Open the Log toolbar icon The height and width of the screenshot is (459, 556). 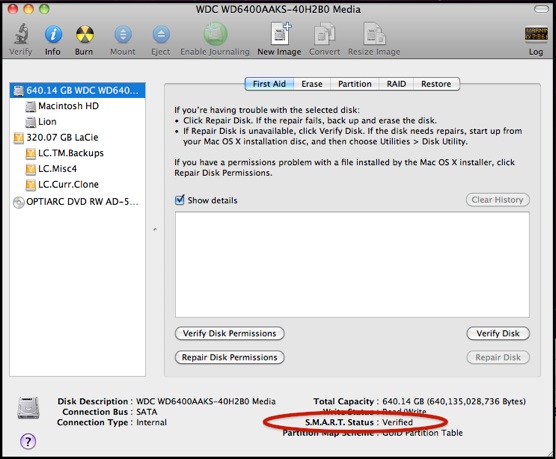point(536,34)
